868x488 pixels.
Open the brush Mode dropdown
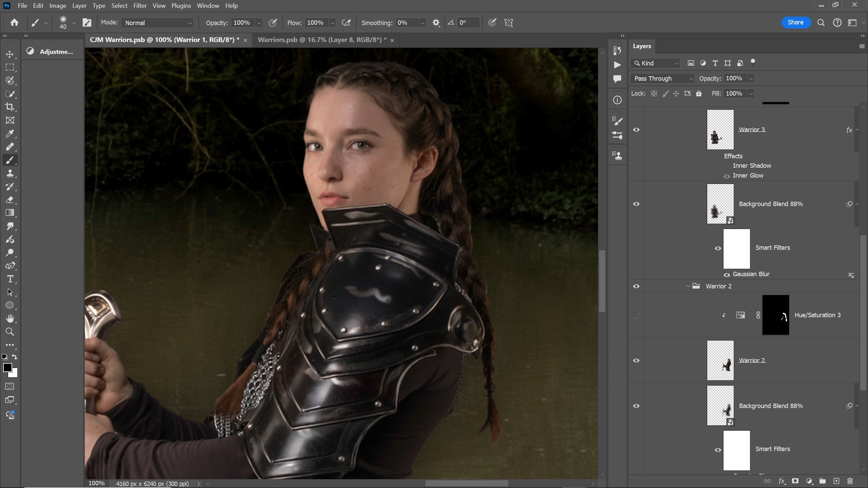click(x=157, y=23)
